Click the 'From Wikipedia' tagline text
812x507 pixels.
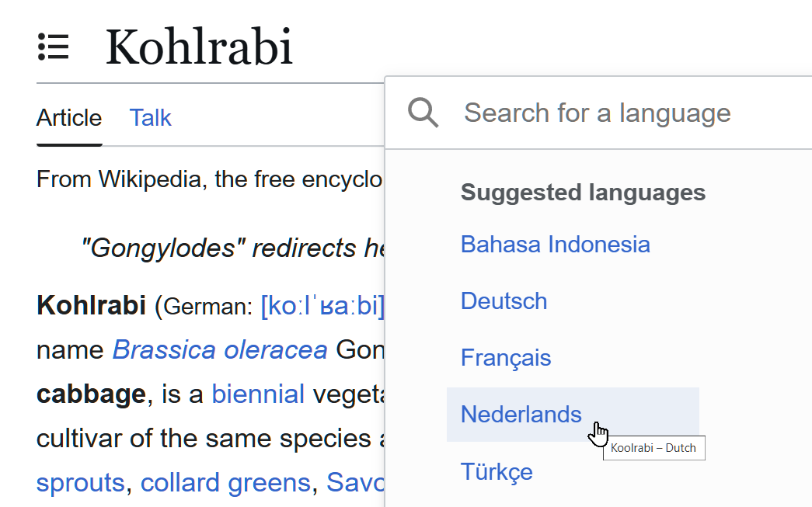[210, 180]
